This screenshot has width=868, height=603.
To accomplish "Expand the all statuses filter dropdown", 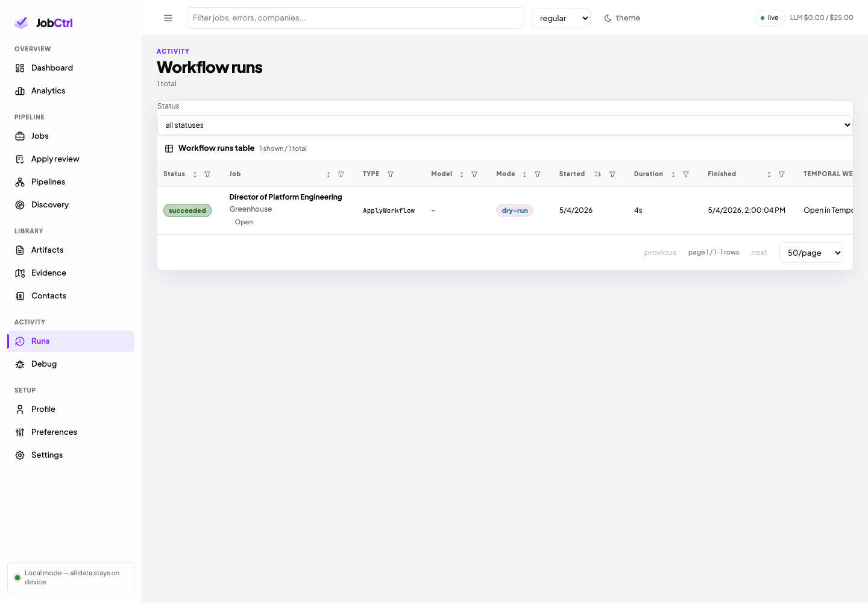I will point(505,125).
